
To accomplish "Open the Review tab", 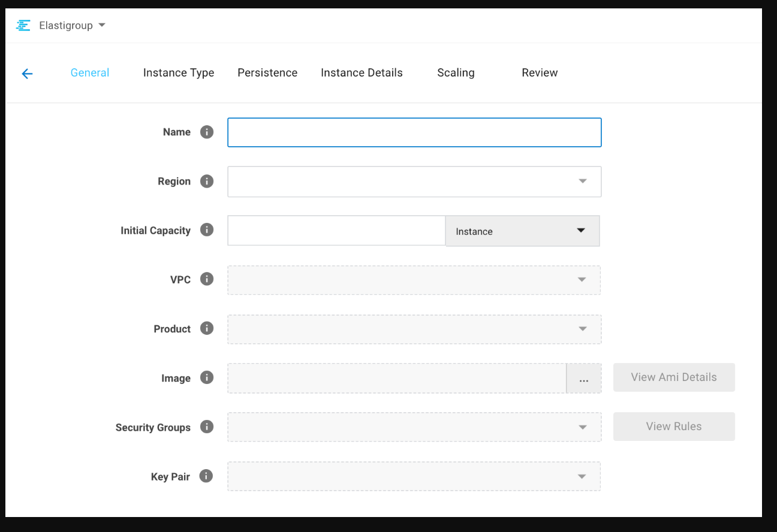I will [540, 72].
